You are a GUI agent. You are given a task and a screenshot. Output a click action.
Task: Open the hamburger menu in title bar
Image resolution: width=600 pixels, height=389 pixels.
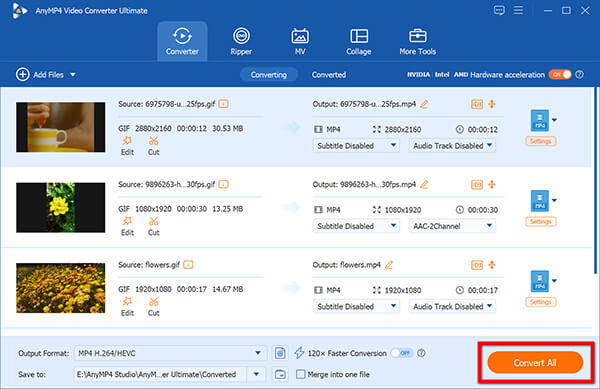pyautogui.click(x=518, y=10)
